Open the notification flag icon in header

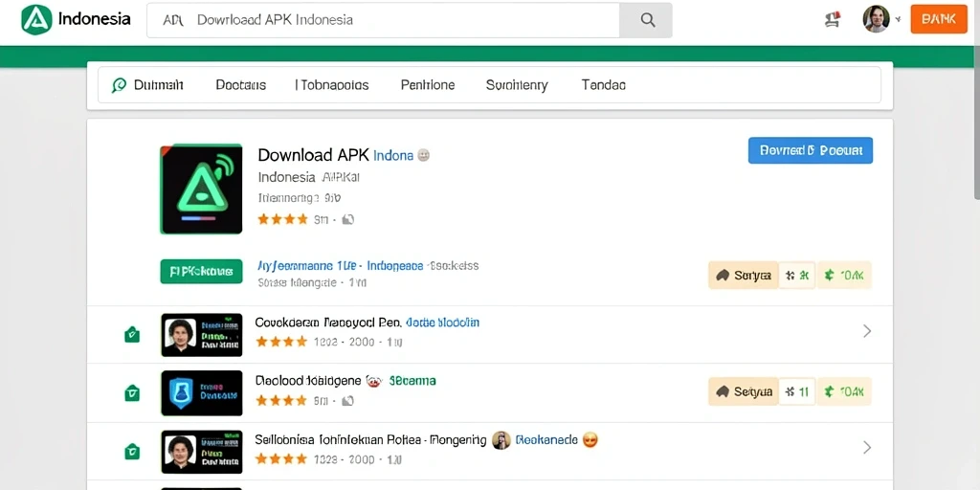[832, 19]
